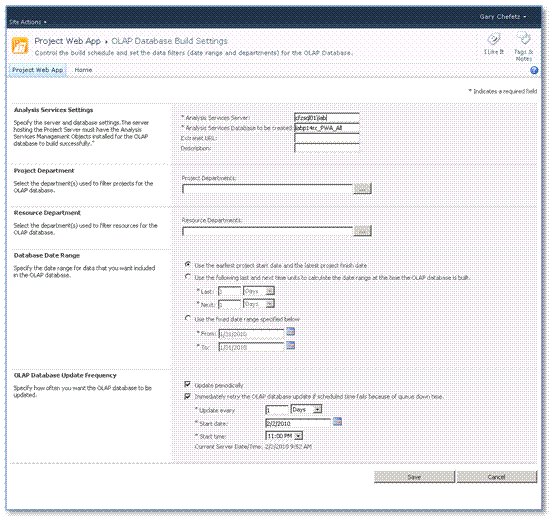553x521 pixels.
Task: Click the Project Web App logo icon
Action: 20,46
